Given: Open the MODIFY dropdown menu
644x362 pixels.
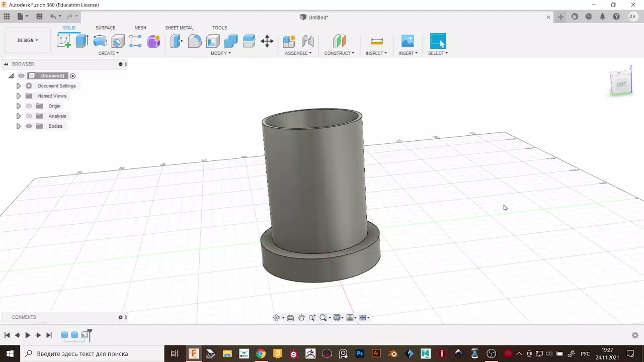Looking at the screenshot, I should tap(221, 53).
